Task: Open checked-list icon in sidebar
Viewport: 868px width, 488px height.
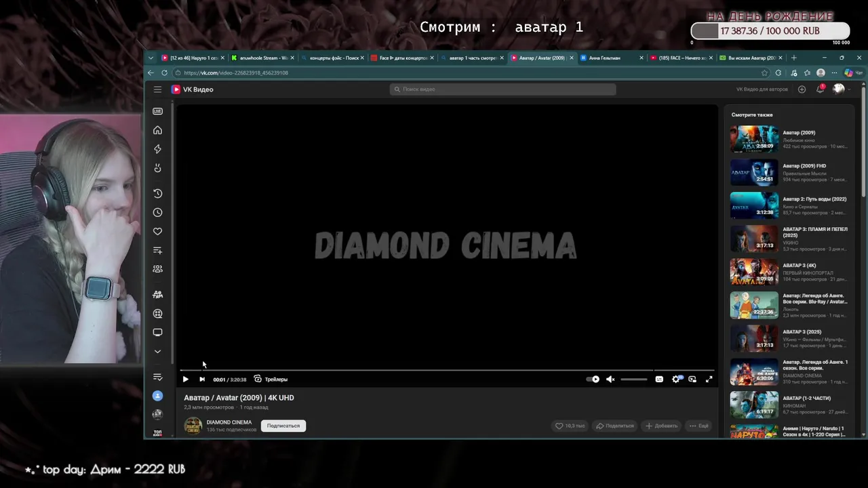Action: pos(157,377)
